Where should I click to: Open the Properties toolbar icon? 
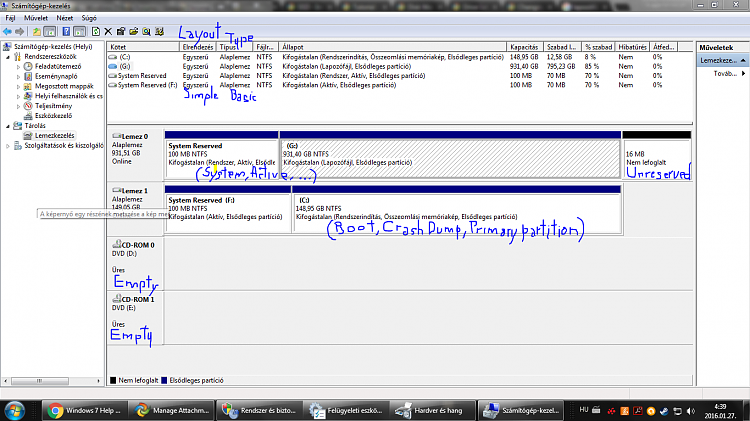tap(121, 32)
